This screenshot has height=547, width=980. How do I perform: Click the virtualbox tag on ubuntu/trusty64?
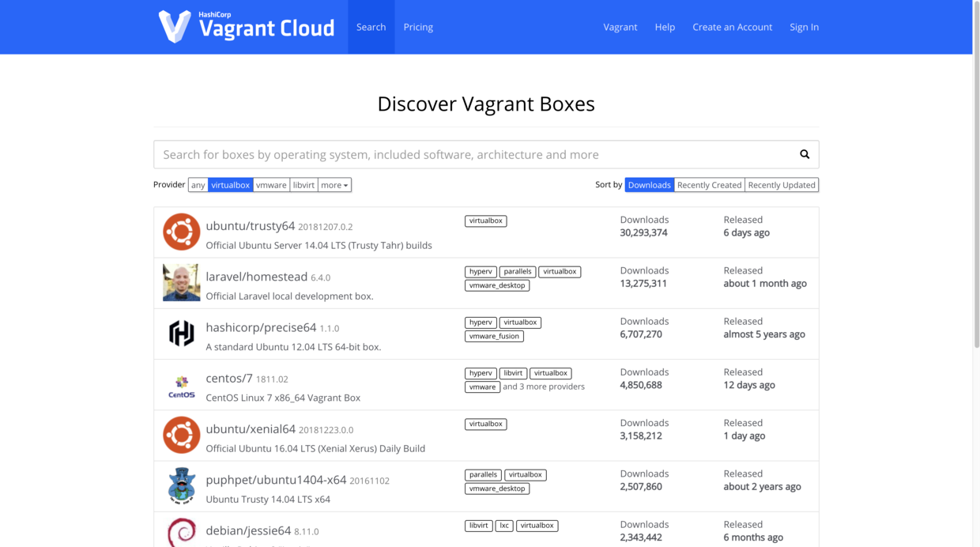(486, 221)
